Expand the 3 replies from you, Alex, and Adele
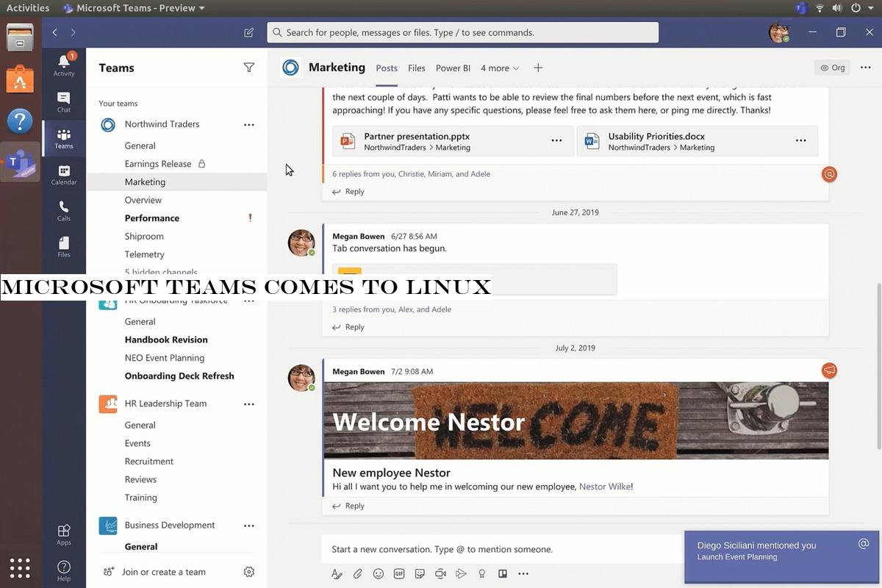Screen dimensions: 882x588 (392, 309)
